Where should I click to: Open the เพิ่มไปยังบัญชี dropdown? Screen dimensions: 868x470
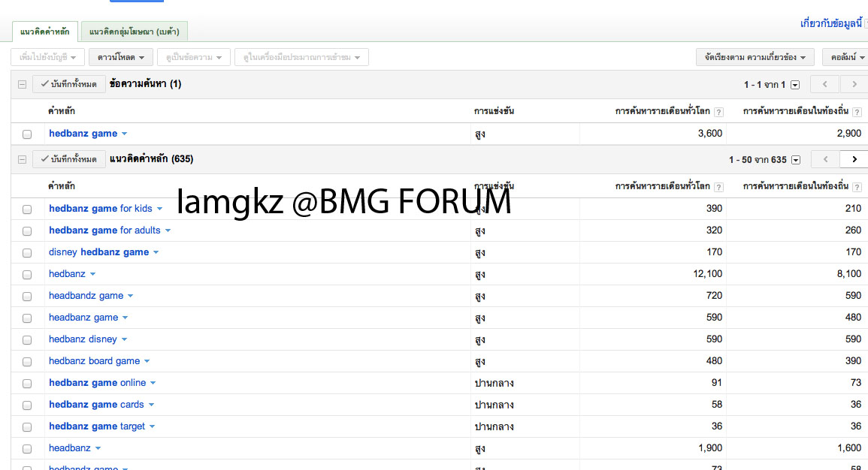[x=47, y=57]
